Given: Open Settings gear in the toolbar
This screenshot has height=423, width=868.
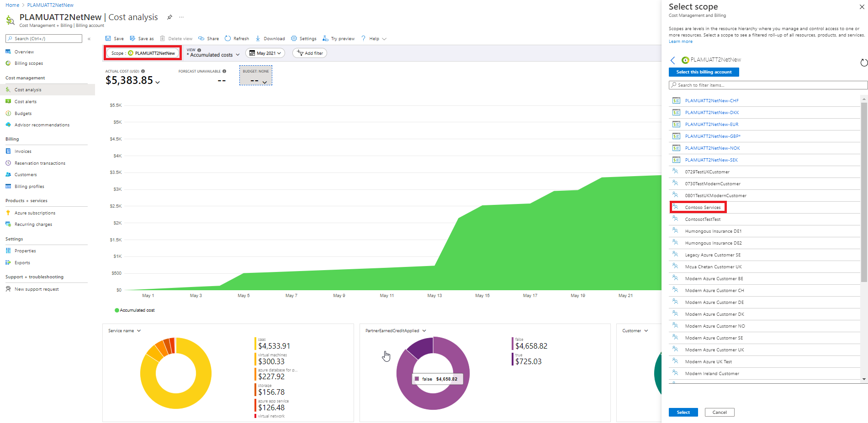Looking at the screenshot, I should point(294,39).
